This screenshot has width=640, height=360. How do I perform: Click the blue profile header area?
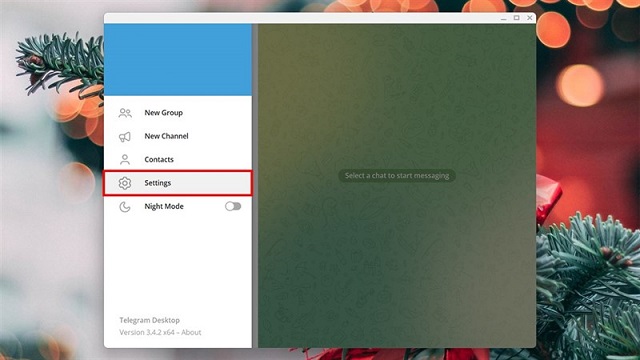(x=178, y=60)
